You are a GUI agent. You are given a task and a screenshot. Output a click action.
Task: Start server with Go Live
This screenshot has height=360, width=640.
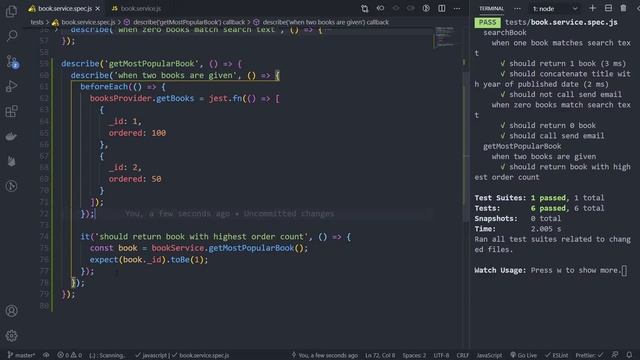click(x=524, y=355)
